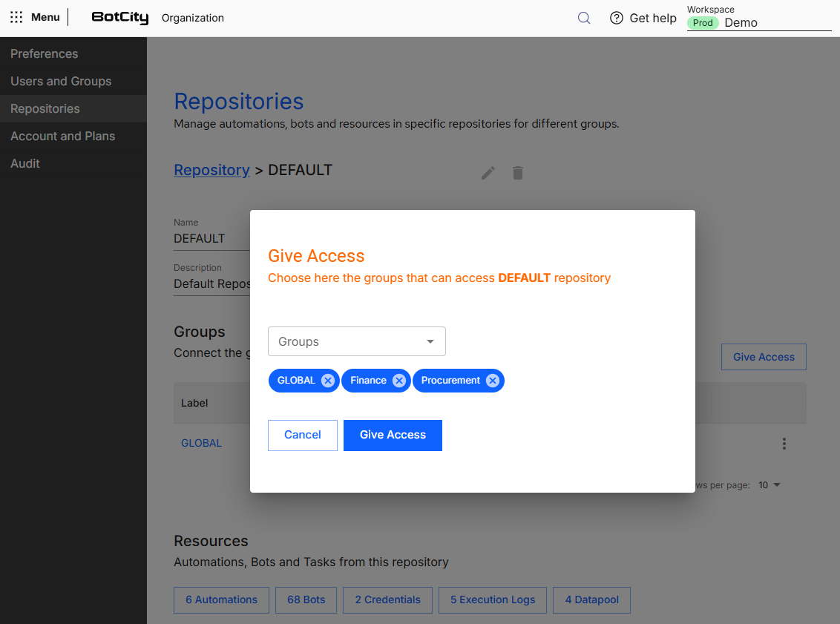The image size is (840, 624).
Task: Open the 68 Bots resource button
Action: point(306,600)
